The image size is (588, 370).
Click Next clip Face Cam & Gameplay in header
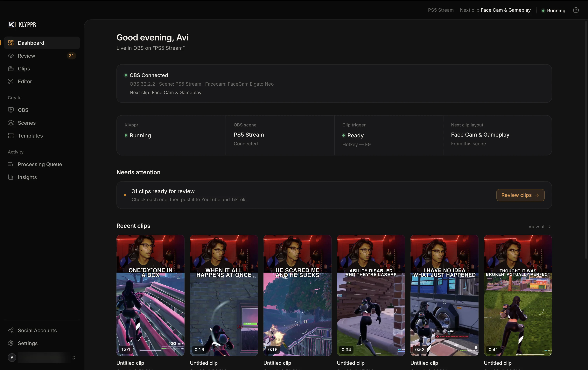tap(495, 10)
